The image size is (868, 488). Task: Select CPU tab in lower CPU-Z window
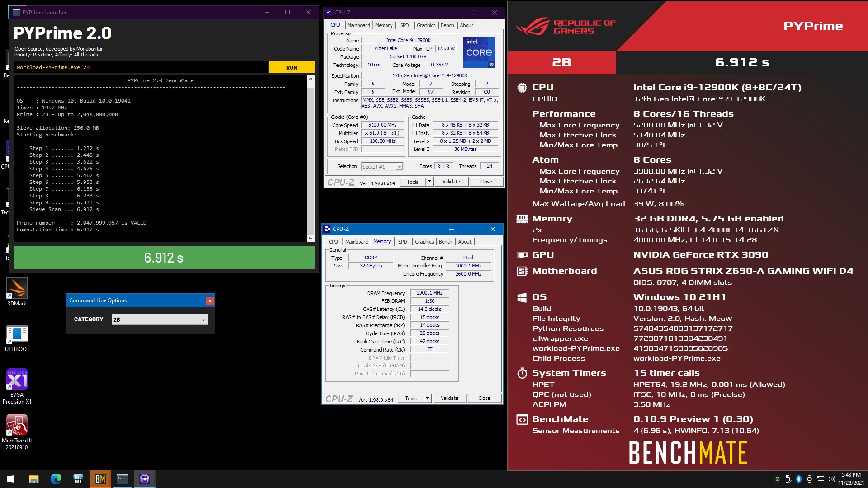(x=333, y=242)
